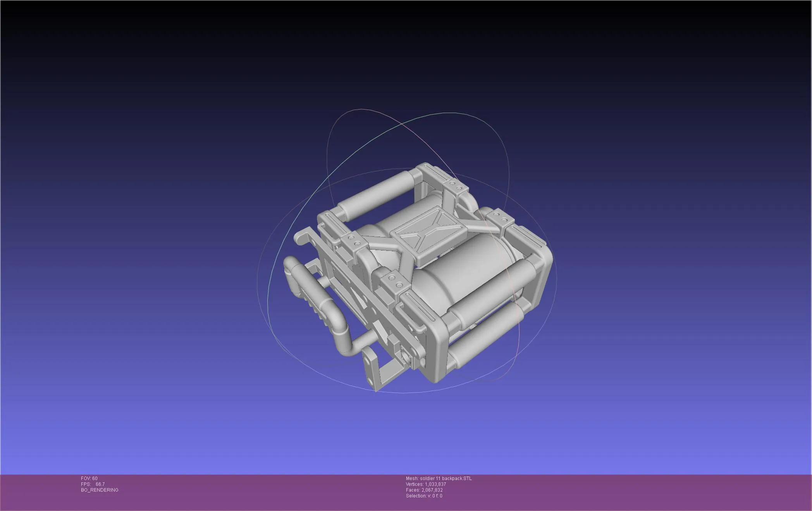Click the backpack 3D model in viewport
Screen dimensions: 812x511
(418, 277)
